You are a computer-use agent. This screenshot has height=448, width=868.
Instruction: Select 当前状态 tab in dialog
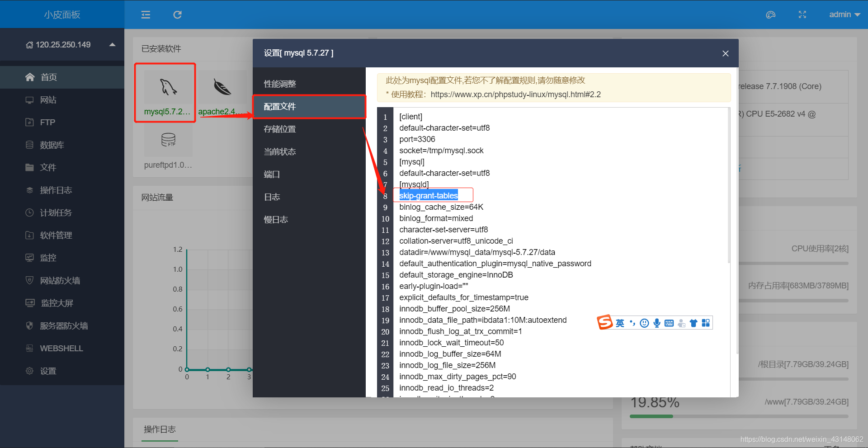[309, 152]
